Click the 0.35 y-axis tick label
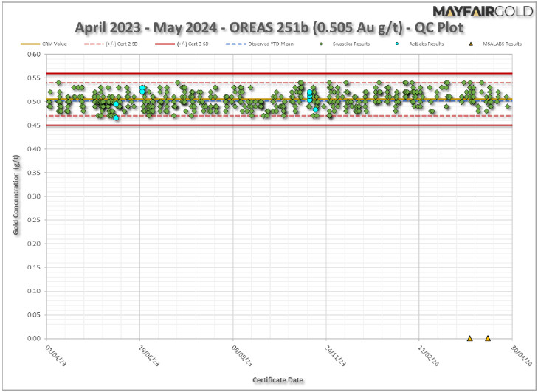538x392 pixels. coord(34,173)
